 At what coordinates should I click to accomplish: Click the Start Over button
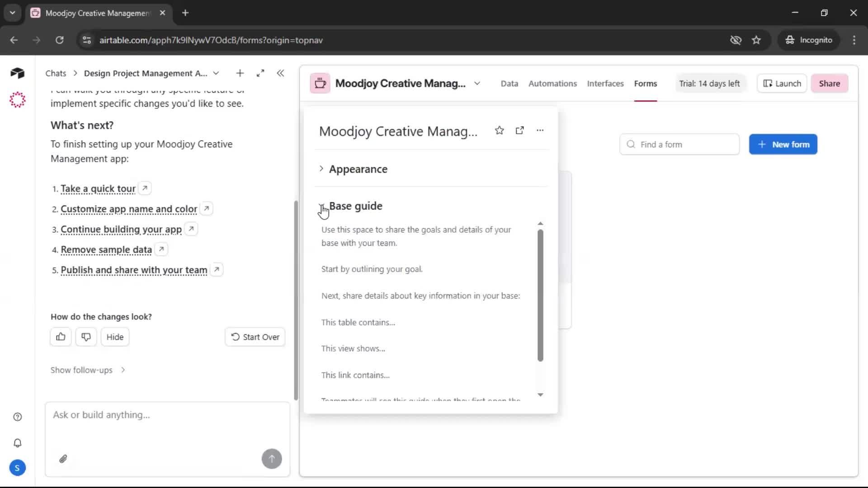point(255,337)
